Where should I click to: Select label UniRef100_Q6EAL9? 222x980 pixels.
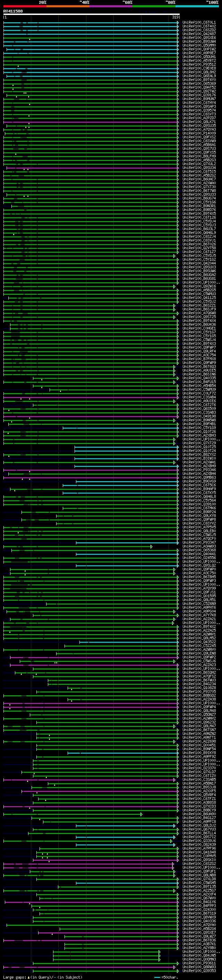pos(199,76)
